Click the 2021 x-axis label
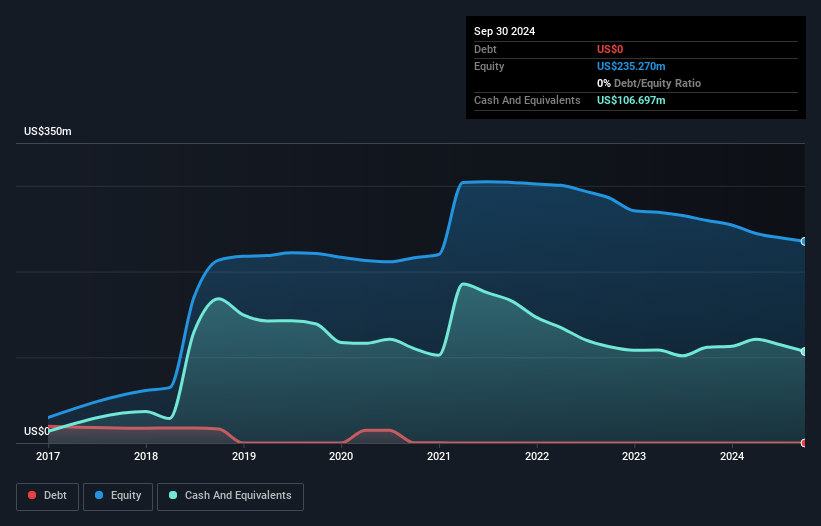This screenshot has height=526, width=821. [439, 456]
